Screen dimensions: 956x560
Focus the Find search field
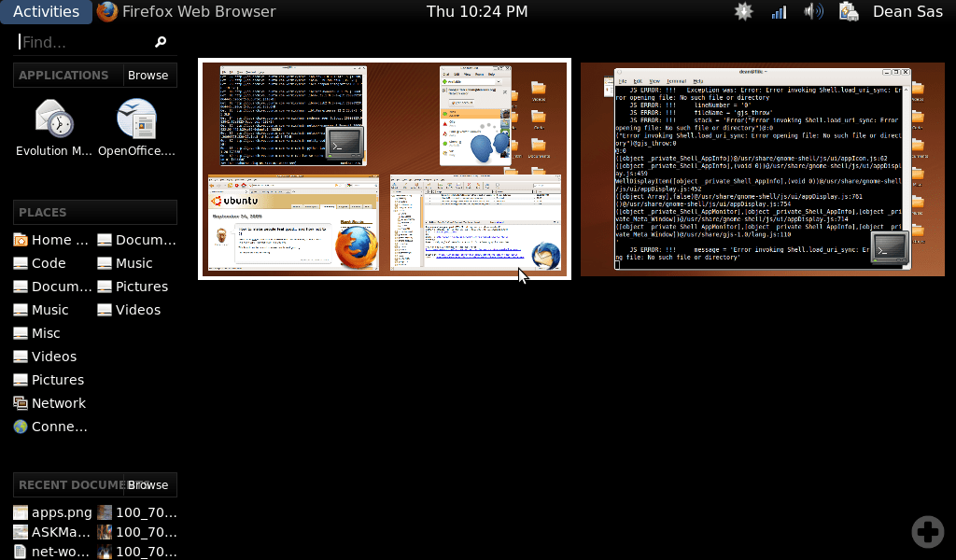[84, 42]
